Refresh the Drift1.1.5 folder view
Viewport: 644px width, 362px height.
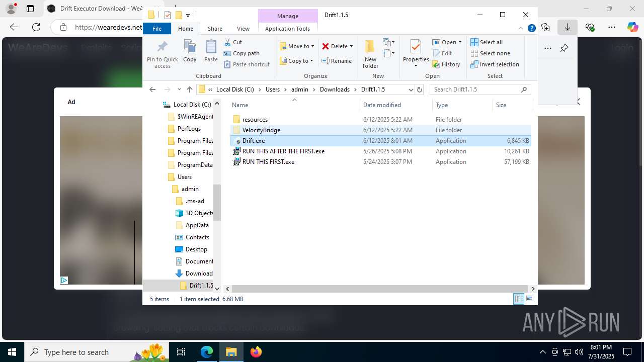click(420, 89)
